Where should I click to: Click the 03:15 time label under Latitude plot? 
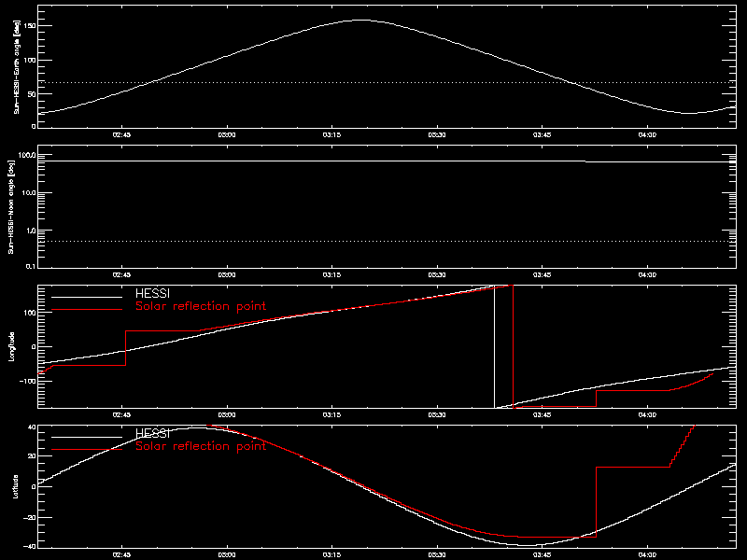pyautogui.click(x=331, y=555)
